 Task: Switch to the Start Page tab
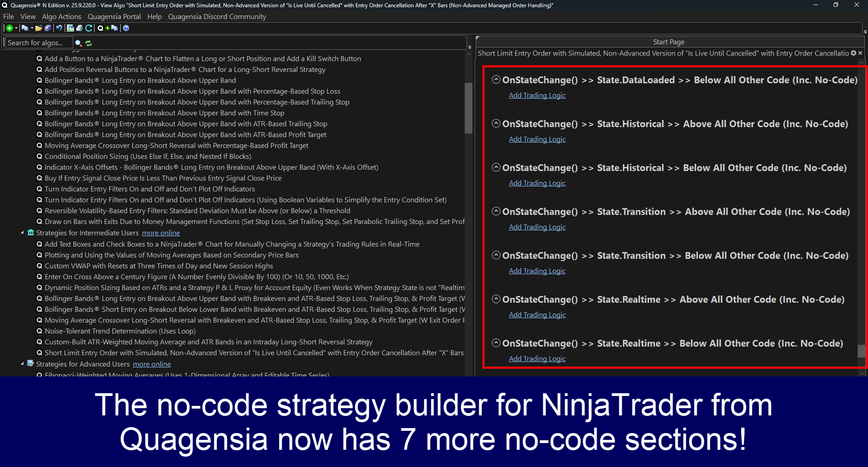pyautogui.click(x=669, y=42)
